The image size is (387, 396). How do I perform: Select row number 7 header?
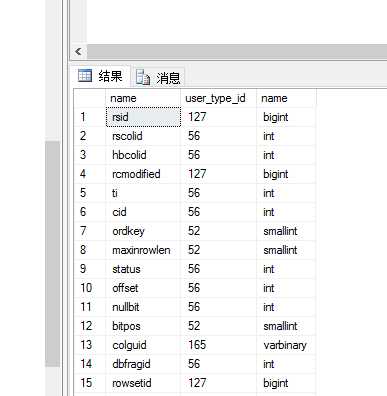click(90, 231)
